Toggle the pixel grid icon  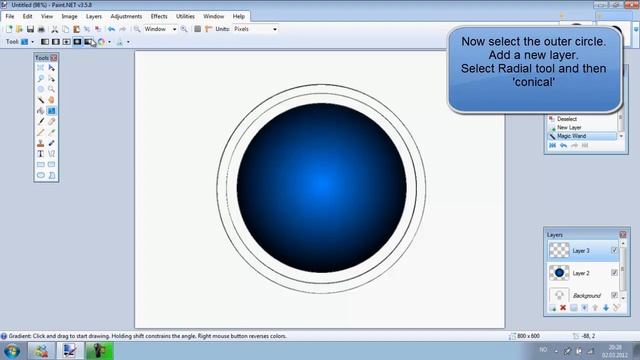pos(198,29)
